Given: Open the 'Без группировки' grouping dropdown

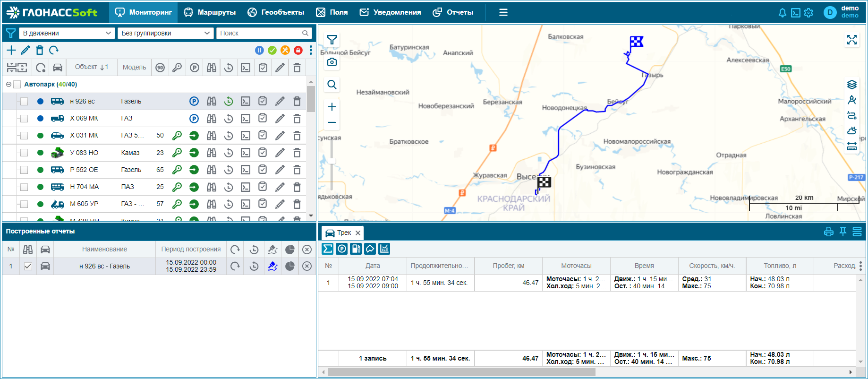Looking at the screenshot, I should 165,33.
